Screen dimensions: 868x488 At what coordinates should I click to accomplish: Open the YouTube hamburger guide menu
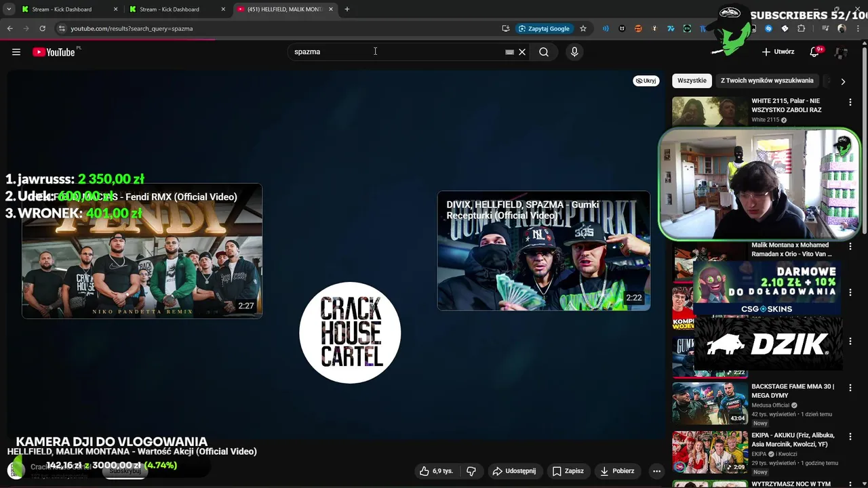(x=16, y=52)
